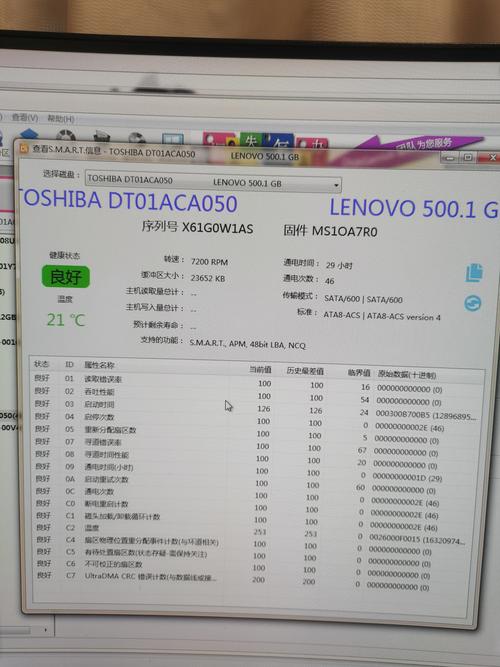Select the 0C 通电次数 attribute row
The image size is (500, 667).
(256, 496)
